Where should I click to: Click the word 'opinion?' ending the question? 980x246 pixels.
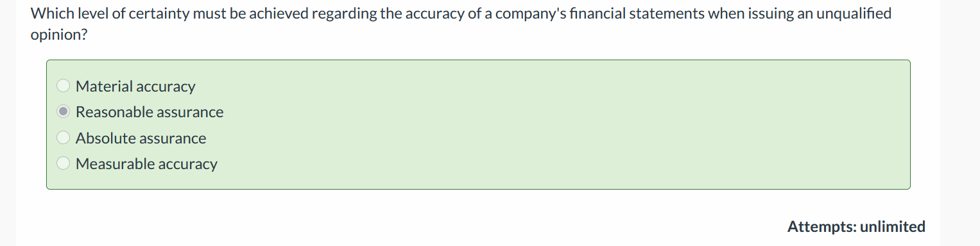(x=58, y=35)
